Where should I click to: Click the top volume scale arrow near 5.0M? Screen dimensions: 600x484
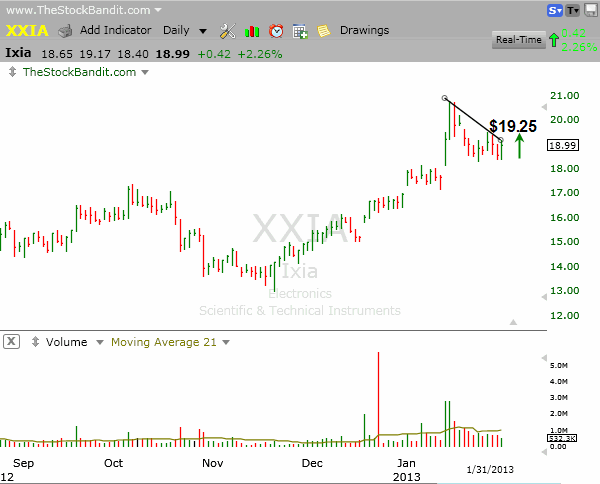click(544, 358)
